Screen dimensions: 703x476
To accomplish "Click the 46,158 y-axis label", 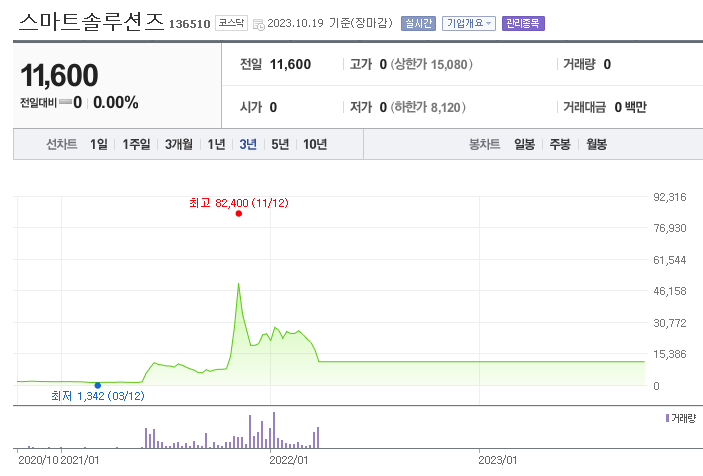I will coord(670,291).
